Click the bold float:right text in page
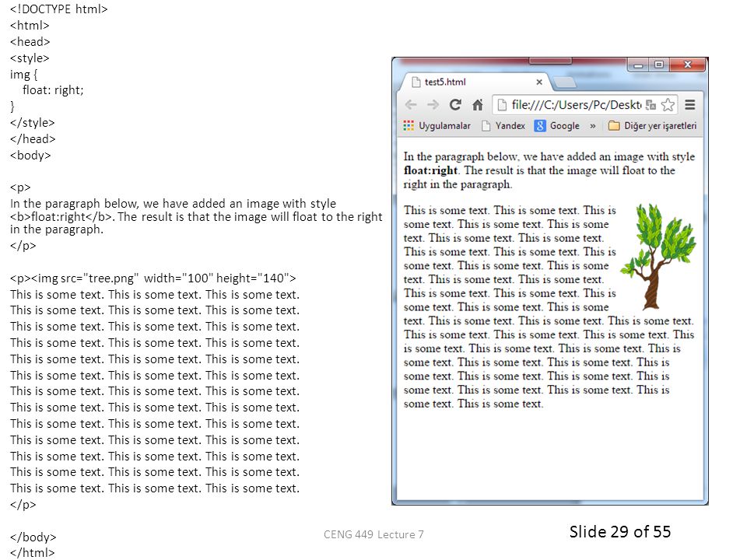747x560 pixels. click(430, 170)
